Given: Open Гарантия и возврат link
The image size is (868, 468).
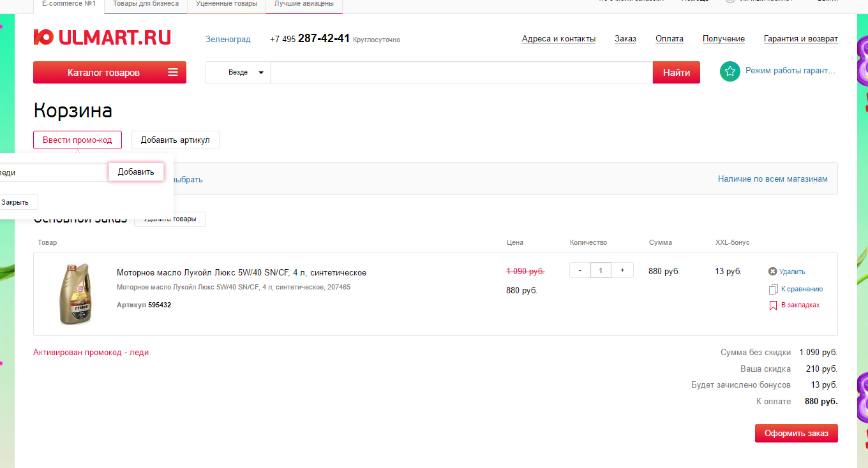Looking at the screenshot, I should [801, 39].
